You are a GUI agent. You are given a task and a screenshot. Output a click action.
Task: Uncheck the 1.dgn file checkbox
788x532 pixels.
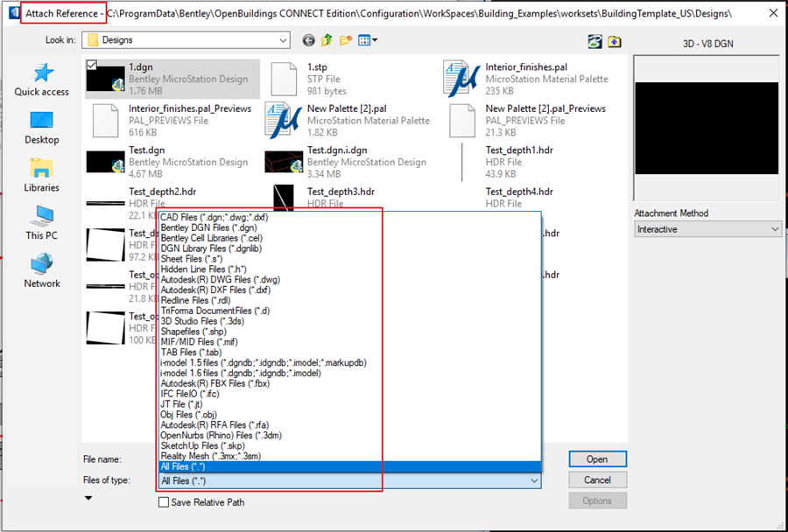92,65
